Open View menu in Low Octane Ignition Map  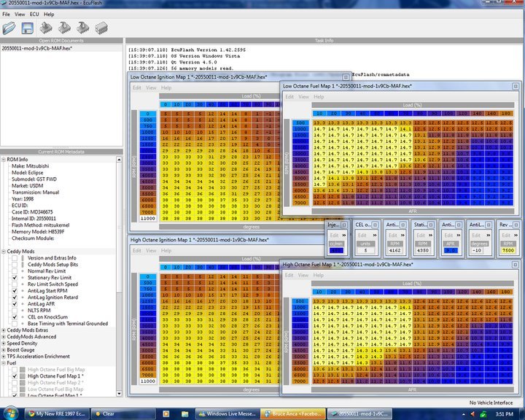151,87
